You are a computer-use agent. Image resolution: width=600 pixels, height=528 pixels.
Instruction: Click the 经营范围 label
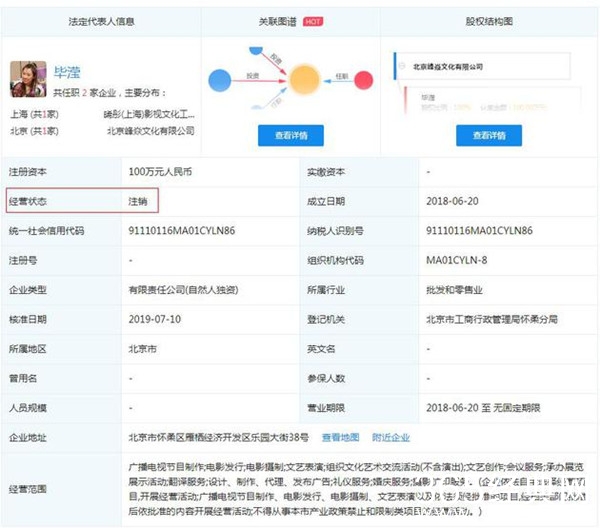pyautogui.click(x=28, y=489)
